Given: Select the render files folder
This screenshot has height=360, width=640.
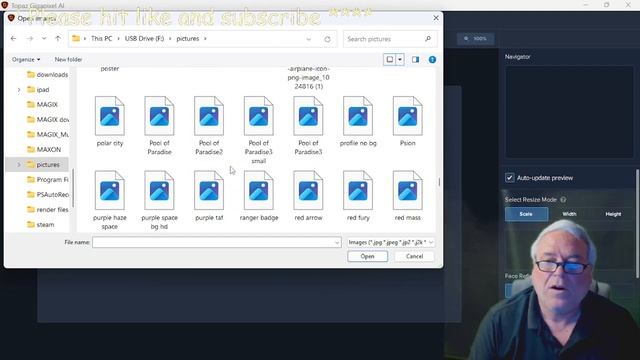Looking at the screenshot, I should tap(47, 209).
